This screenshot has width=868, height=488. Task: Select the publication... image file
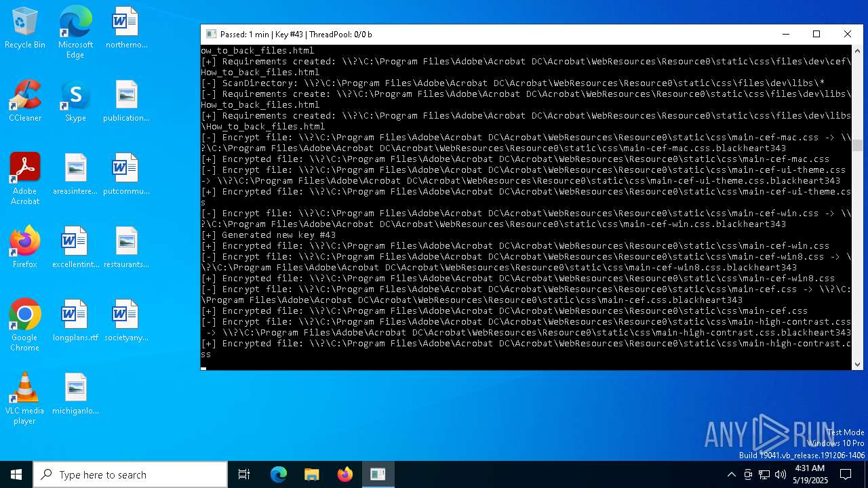[x=126, y=102]
